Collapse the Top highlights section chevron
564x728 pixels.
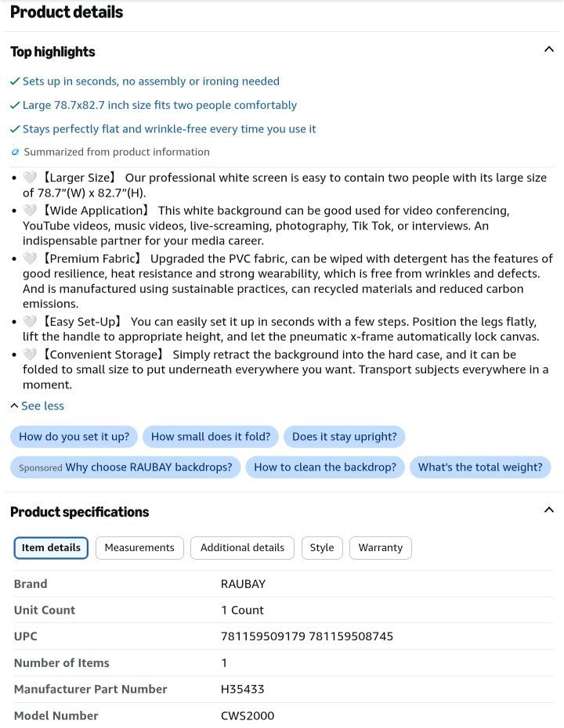click(x=548, y=49)
